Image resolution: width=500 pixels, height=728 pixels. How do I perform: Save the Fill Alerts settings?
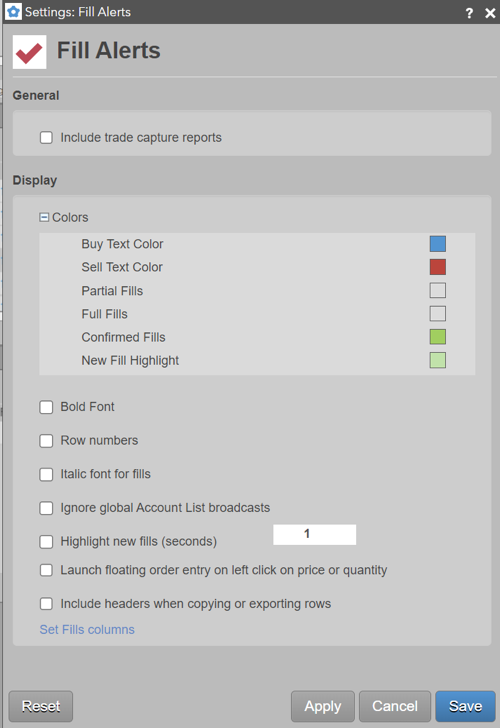coord(465,706)
